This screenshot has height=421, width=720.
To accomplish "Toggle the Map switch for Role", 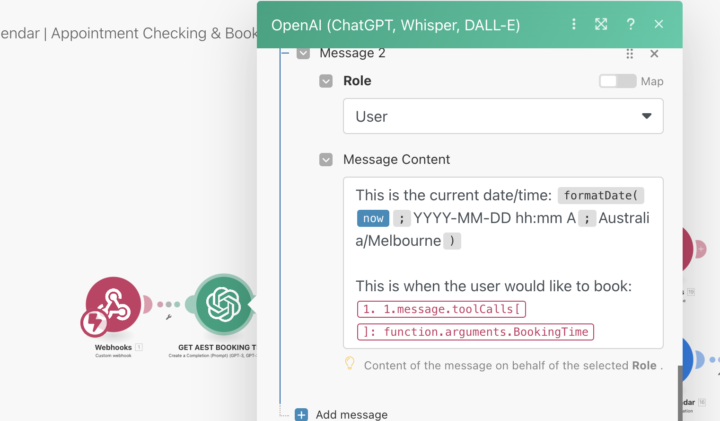I will pos(618,81).
